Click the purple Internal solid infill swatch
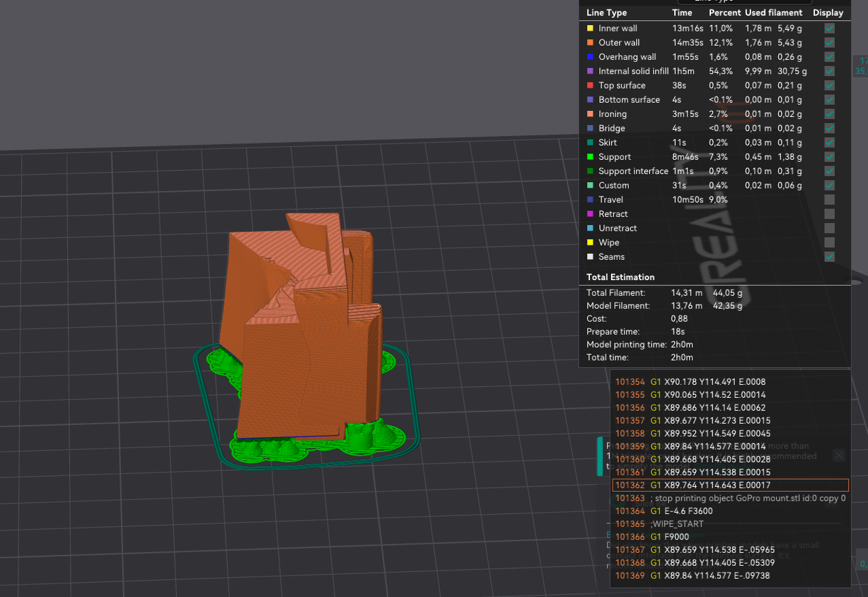 pyautogui.click(x=590, y=71)
